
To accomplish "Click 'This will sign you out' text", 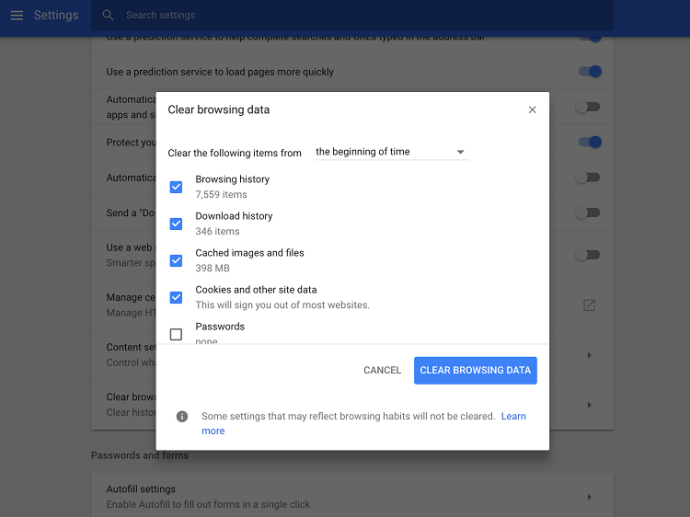I will (283, 305).
